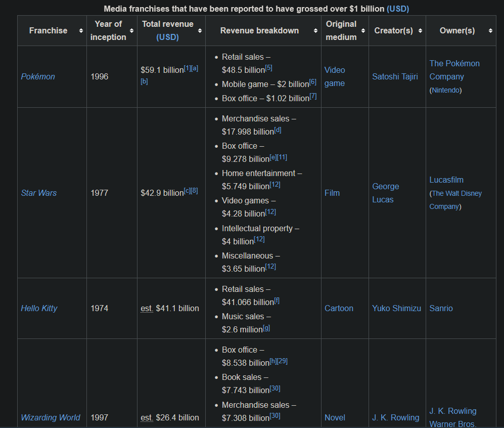Sort by Year of inception arrows

coord(131,30)
